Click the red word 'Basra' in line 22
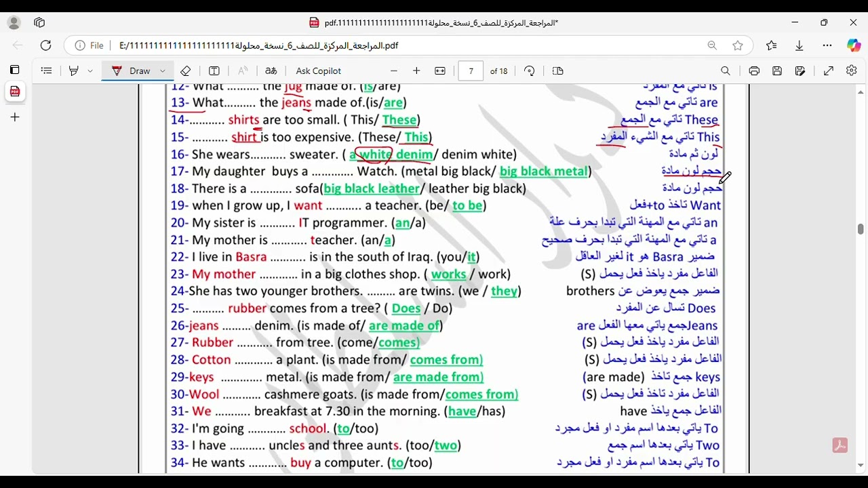868x488 pixels. click(x=251, y=257)
